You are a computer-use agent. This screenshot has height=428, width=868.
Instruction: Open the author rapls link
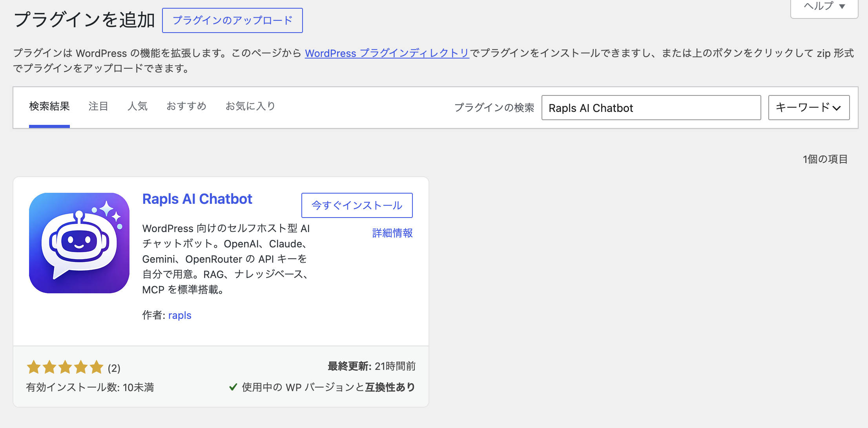(x=180, y=315)
